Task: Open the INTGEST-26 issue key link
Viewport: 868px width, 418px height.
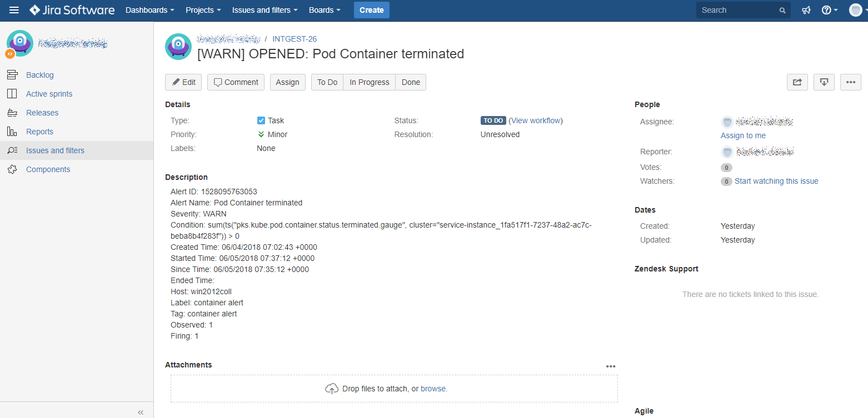Action: (x=295, y=39)
